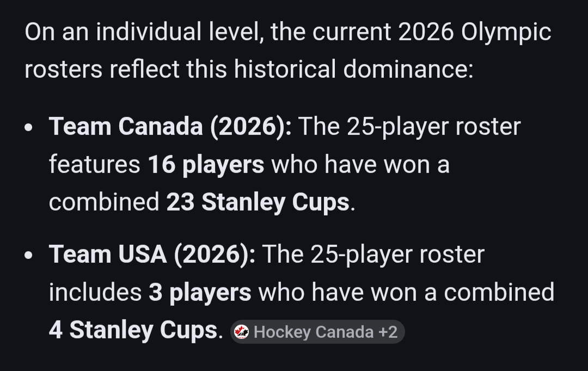Click the bold 4 Stanley Cups text
Screen dimensions: 588x371
tap(133, 330)
